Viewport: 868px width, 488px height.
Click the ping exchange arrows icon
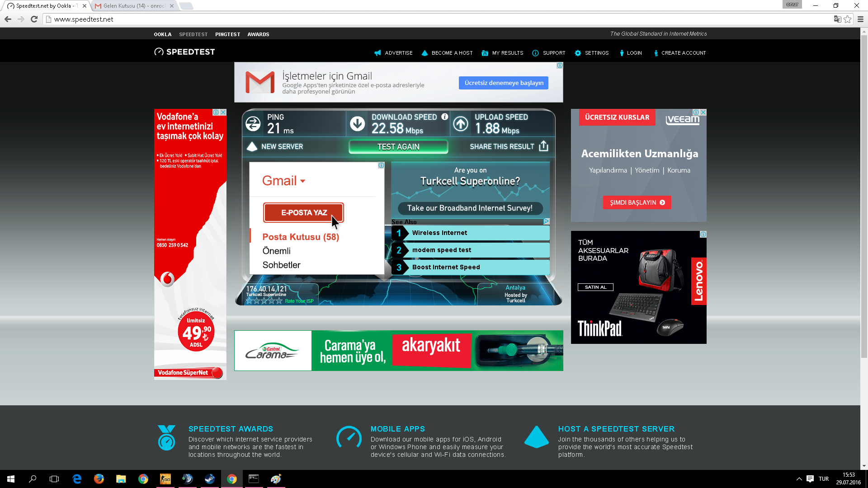pyautogui.click(x=253, y=124)
